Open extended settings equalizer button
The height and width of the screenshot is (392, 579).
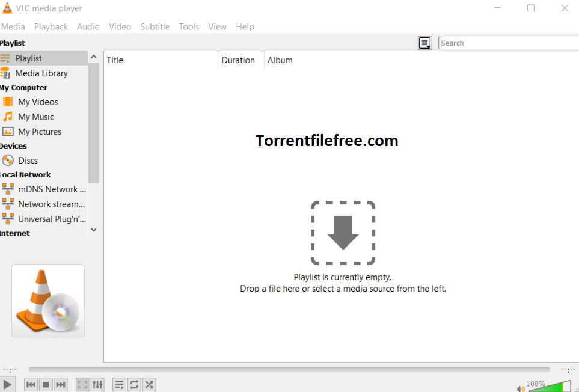click(x=97, y=385)
